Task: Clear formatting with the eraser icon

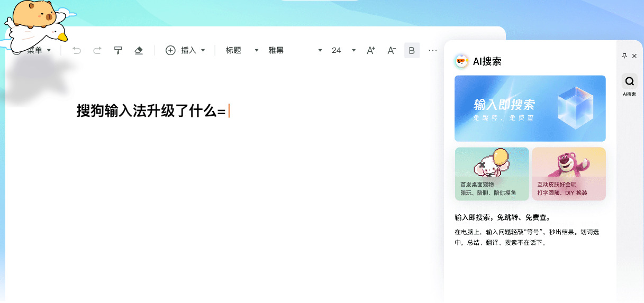Action: [139, 50]
